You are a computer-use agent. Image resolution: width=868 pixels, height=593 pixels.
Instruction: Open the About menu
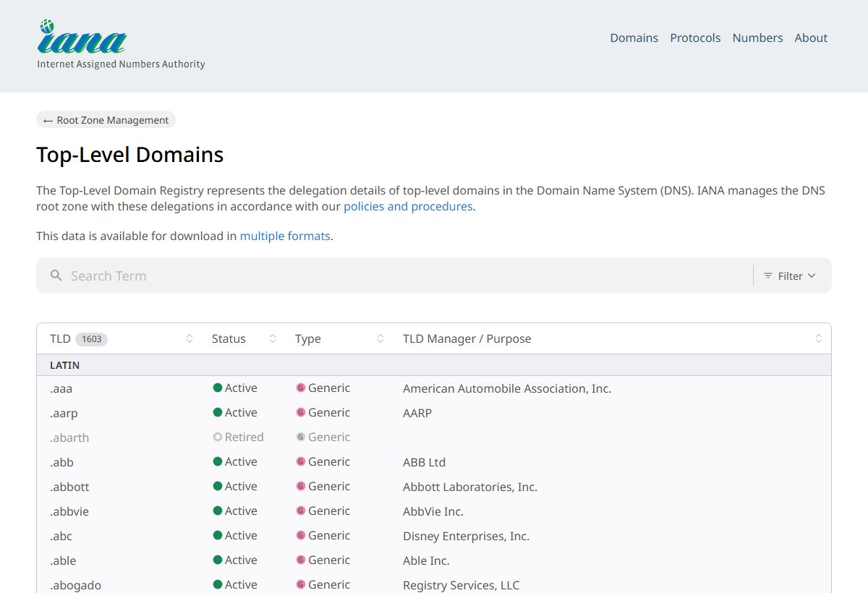point(811,38)
